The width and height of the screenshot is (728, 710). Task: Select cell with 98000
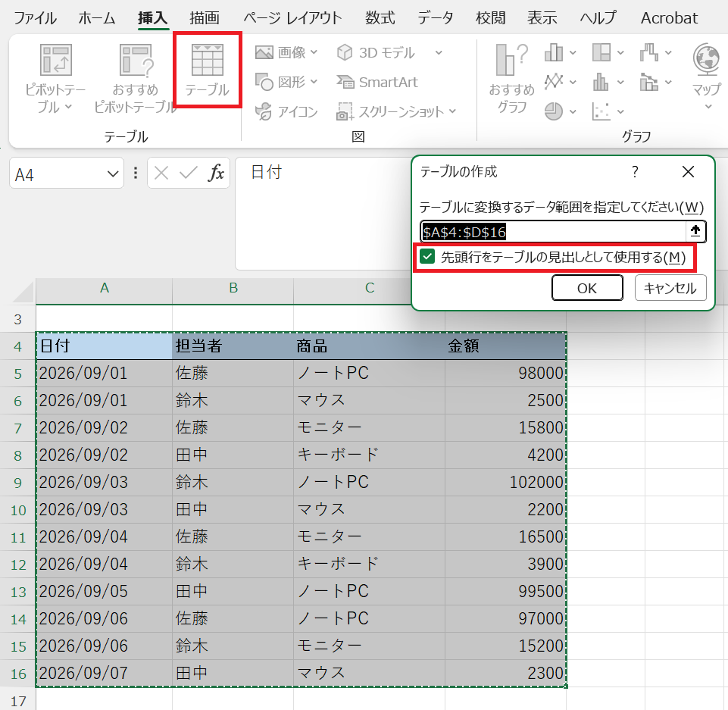505,374
